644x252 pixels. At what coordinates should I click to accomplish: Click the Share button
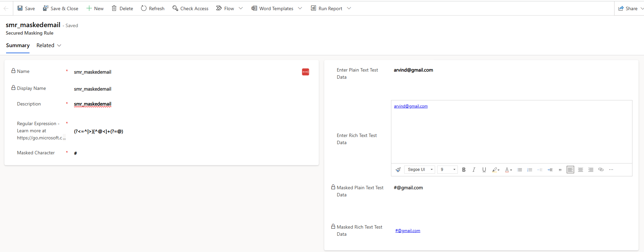tap(628, 8)
